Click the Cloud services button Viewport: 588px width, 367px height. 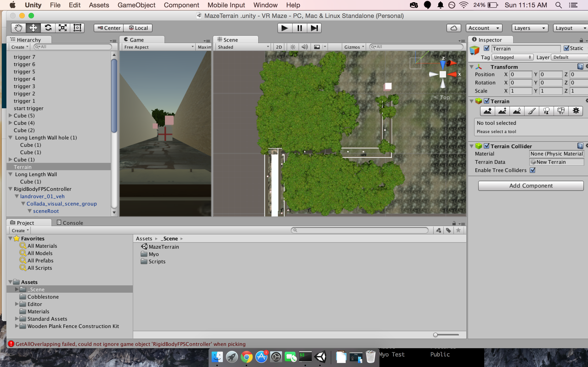coord(454,28)
